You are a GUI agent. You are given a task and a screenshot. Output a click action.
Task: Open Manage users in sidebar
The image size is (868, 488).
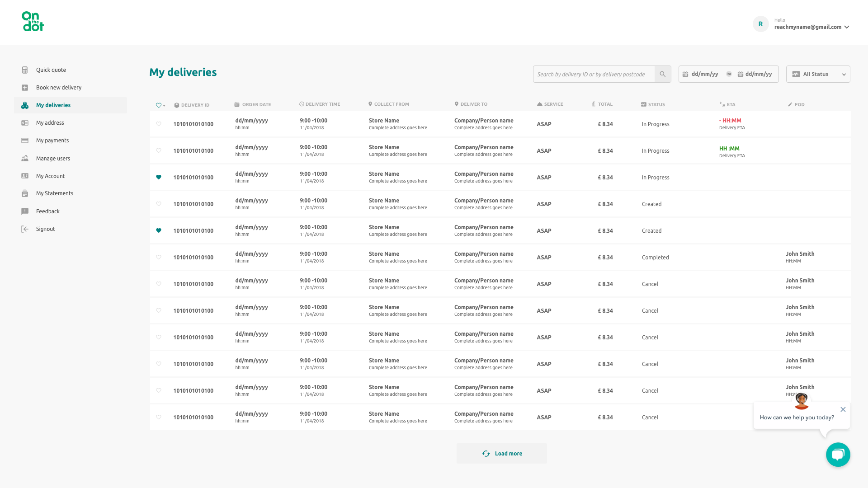click(x=53, y=159)
